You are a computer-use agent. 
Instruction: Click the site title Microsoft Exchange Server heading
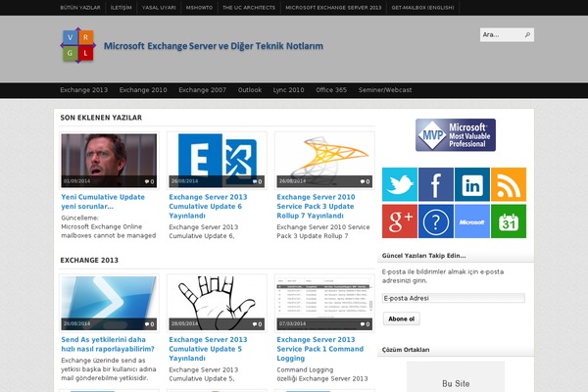point(214,46)
